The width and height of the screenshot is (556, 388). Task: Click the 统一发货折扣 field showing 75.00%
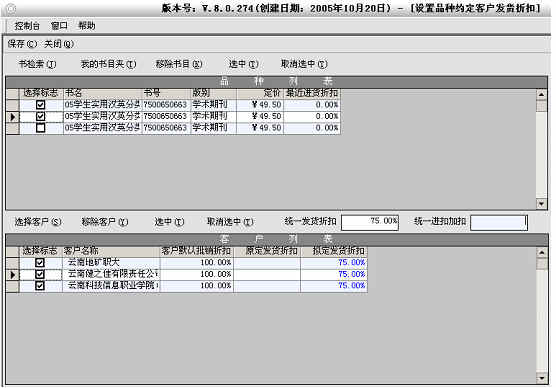[x=370, y=223]
